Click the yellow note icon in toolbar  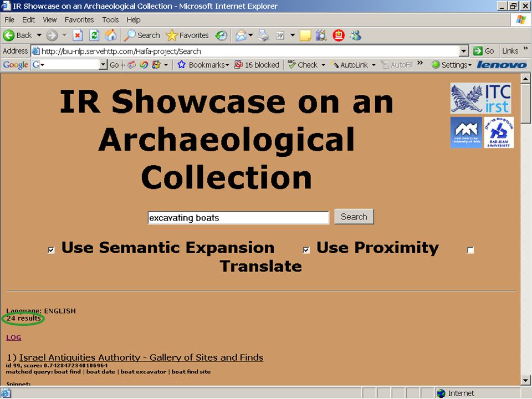[305, 35]
